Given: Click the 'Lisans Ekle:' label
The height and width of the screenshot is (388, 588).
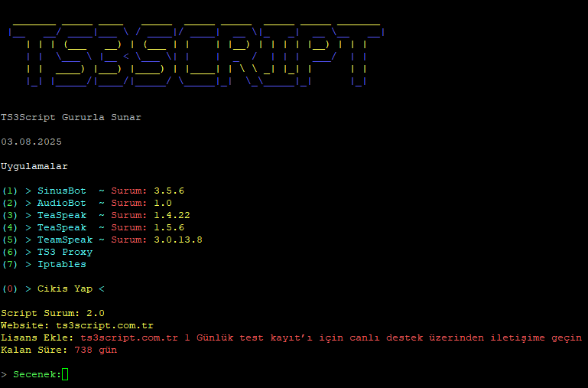Looking at the screenshot, I should click(37, 337).
